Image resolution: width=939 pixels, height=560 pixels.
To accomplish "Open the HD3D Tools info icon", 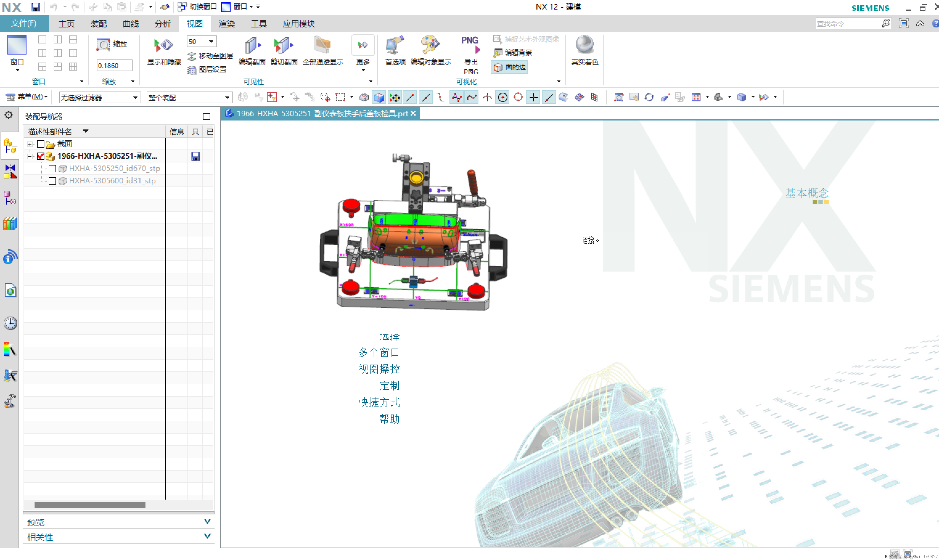I will (10, 257).
